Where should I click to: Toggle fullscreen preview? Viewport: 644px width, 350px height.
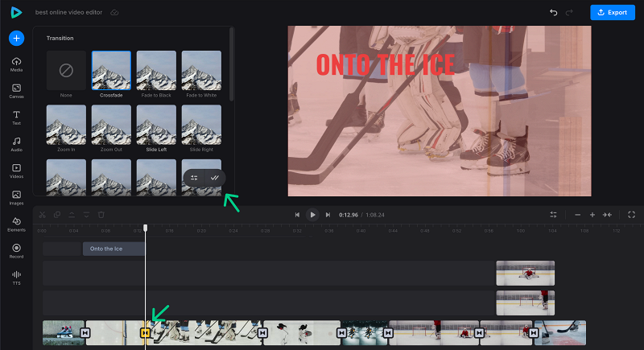tap(632, 215)
